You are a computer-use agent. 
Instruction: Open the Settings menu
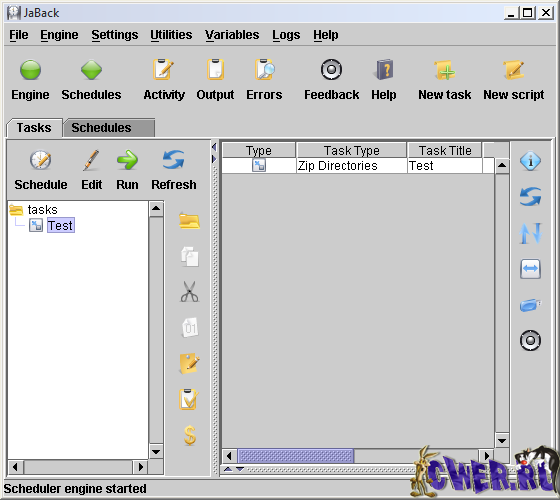click(115, 35)
